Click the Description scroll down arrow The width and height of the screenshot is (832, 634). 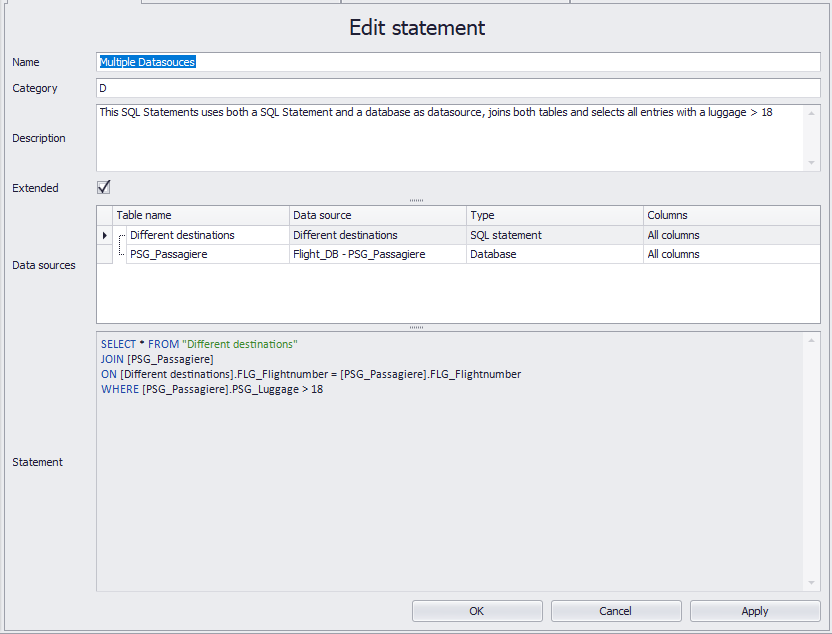coord(811,163)
